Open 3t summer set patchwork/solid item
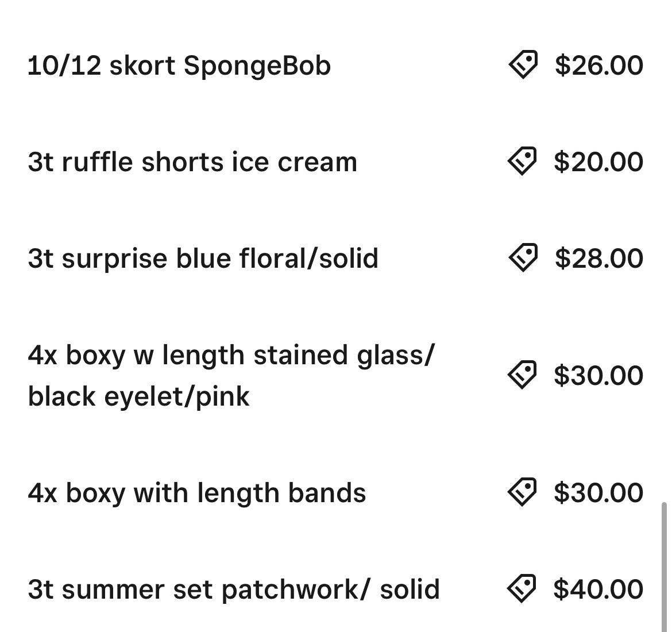672x632 pixels. point(233,589)
